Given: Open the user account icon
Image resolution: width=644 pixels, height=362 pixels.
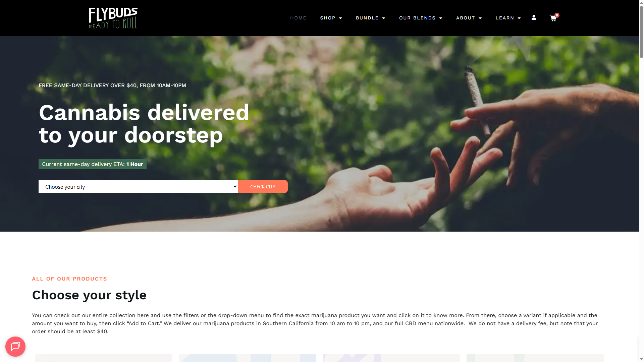Looking at the screenshot, I should click(x=534, y=18).
